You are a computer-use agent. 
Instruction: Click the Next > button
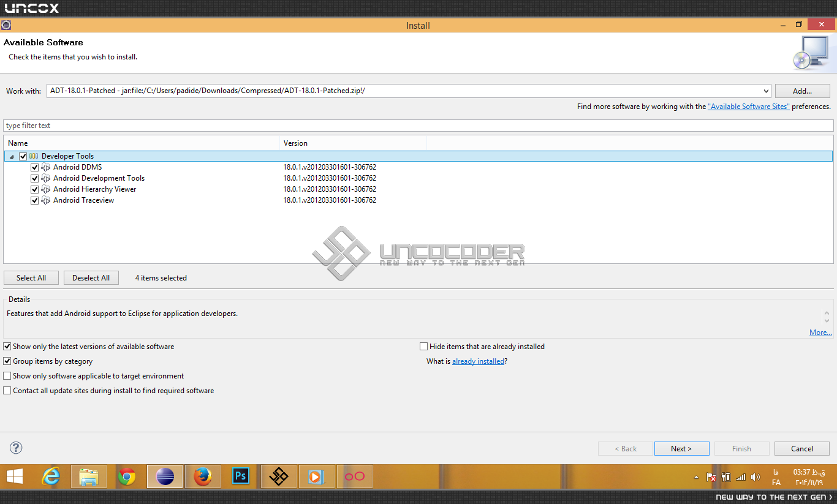click(681, 449)
